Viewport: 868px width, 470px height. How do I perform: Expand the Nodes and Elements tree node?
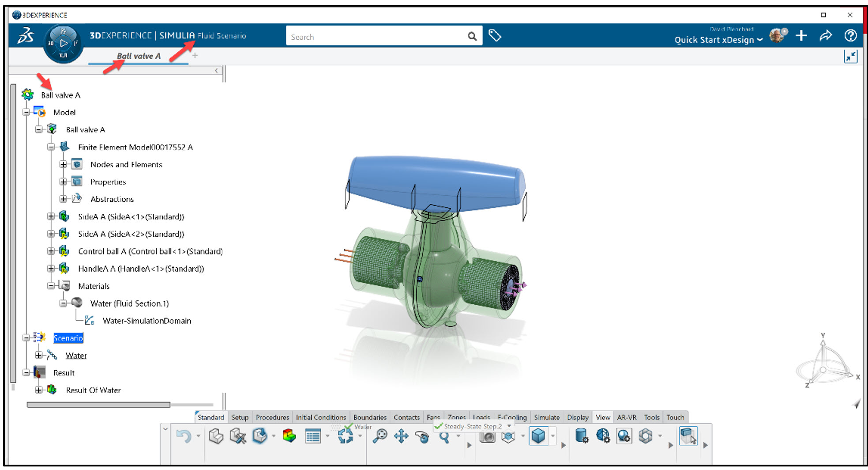tap(63, 164)
